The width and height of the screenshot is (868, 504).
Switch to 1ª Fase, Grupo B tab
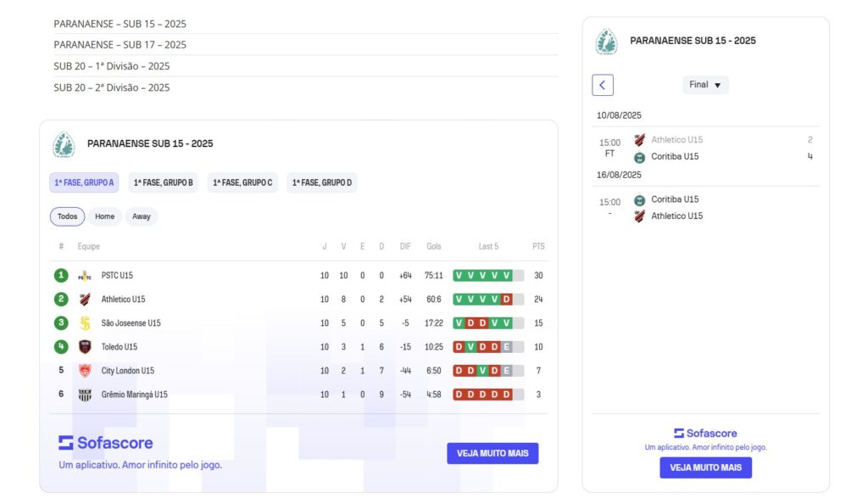[164, 182]
